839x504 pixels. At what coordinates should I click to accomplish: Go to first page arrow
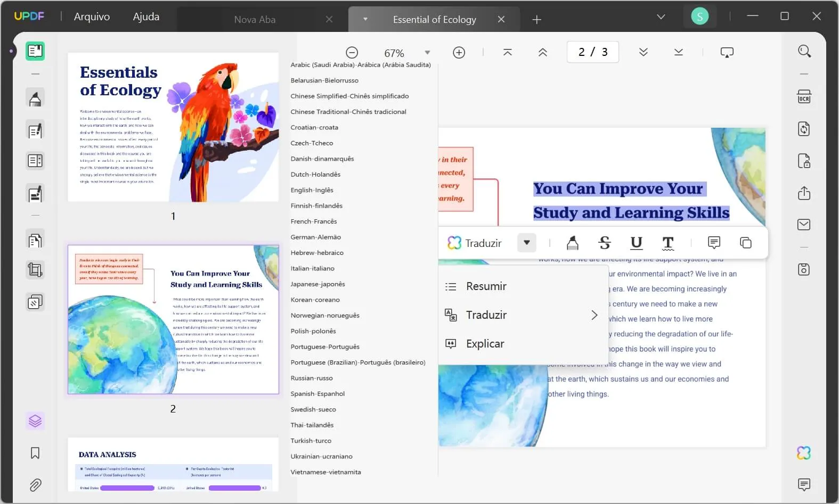pos(508,52)
